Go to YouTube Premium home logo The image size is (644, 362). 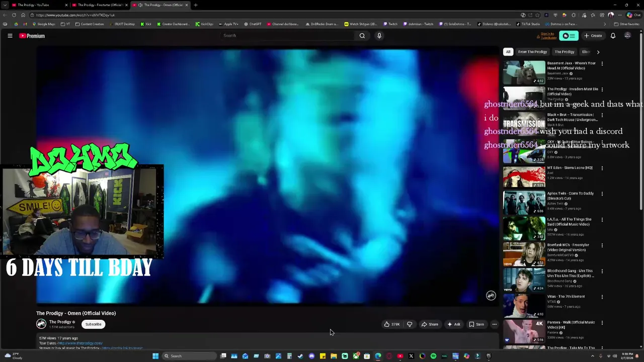point(32,36)
